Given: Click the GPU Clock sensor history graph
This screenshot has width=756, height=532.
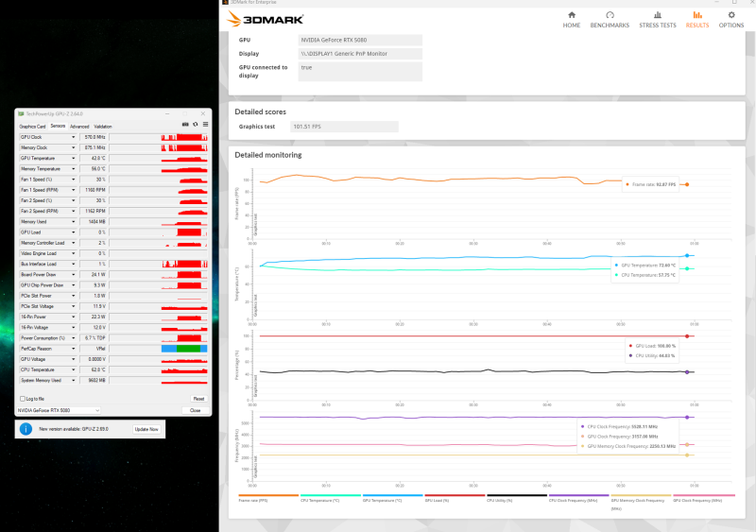Looking at the screenshot, I should 159,137.
